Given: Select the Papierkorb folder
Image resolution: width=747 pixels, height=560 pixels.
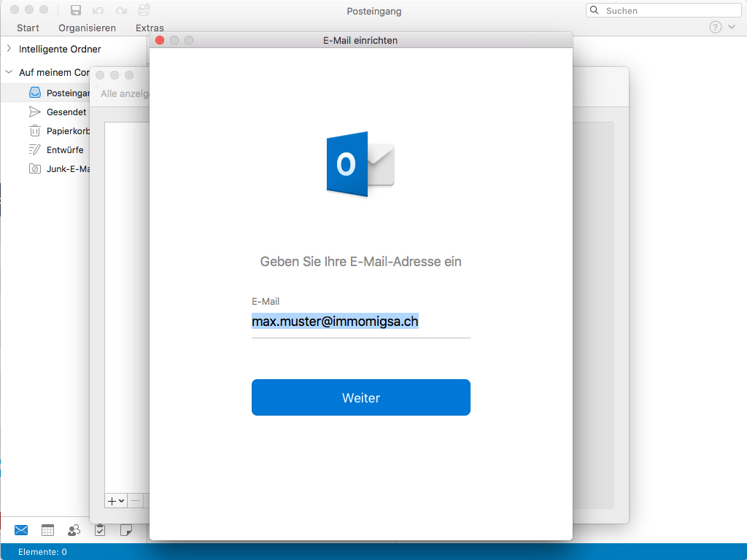Looking at the screenshot, I should click(x=46, y=131).
